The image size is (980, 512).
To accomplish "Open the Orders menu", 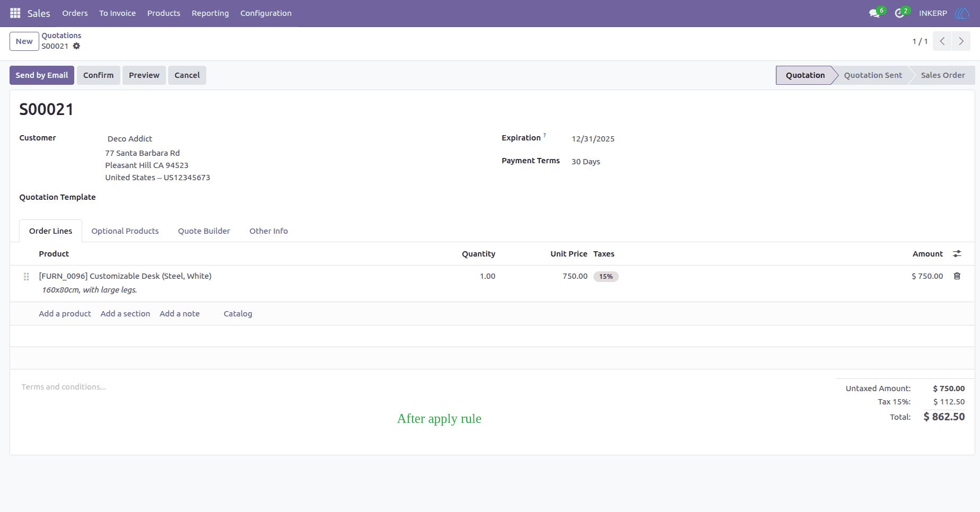I will (75, 13).
